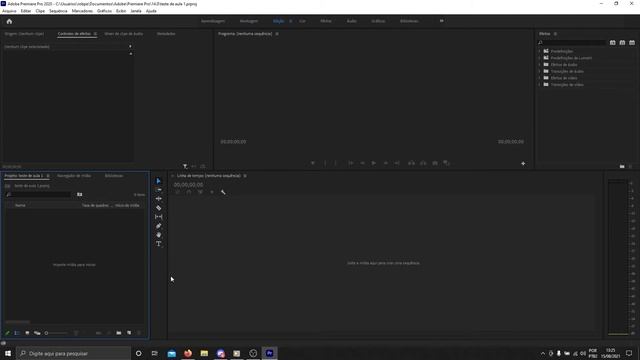Open find-from-query bin icon beside project search

(80, 195)
